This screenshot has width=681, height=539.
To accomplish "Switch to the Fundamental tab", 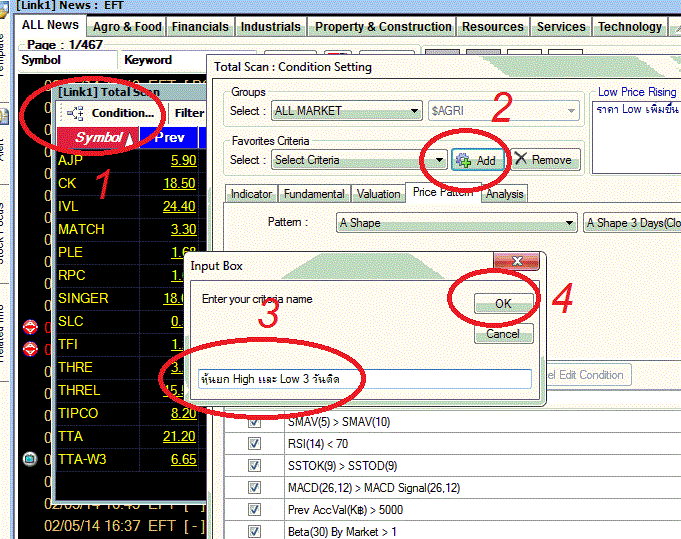I will (314, 194).
